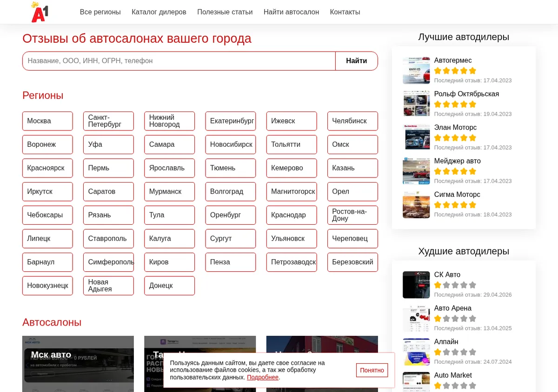558x392 pixels.
Task: Open the Найти автосалон navigation link
Action: 291,12
